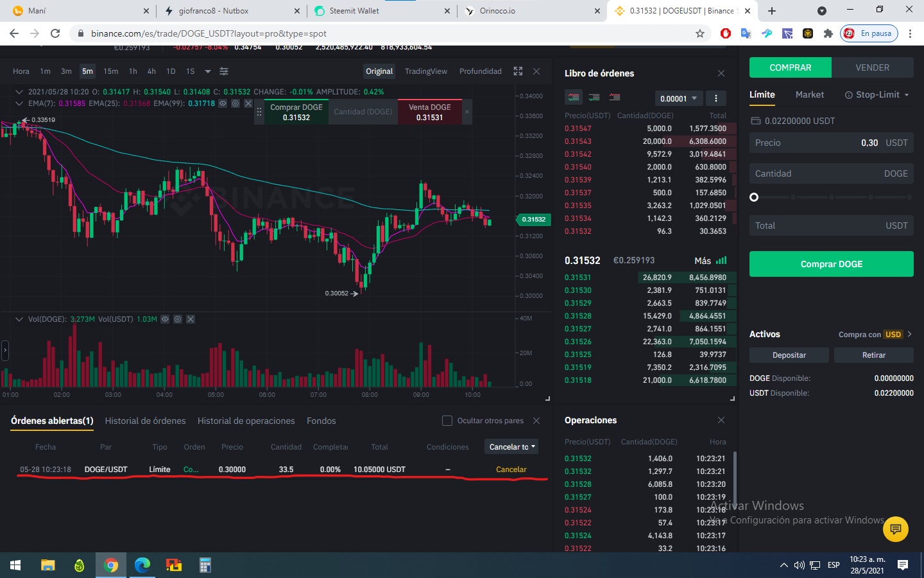This screenshot has width=924, height=578.
Task: Open Stop-Limit info icon
Action: pyautogui.click(x=848, y=95)
